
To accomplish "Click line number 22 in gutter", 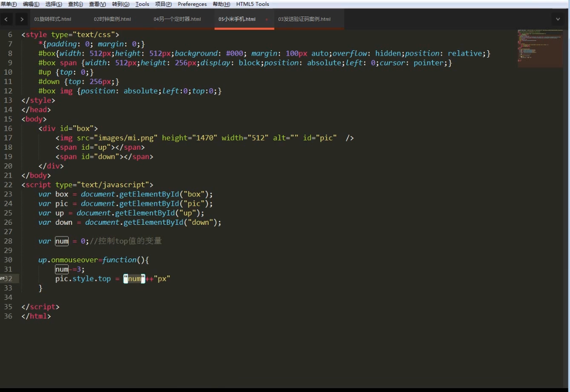I will [8, 185].
